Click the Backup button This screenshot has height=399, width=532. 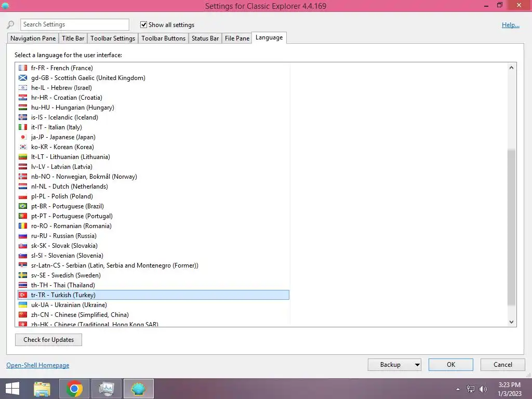(390, 365)
